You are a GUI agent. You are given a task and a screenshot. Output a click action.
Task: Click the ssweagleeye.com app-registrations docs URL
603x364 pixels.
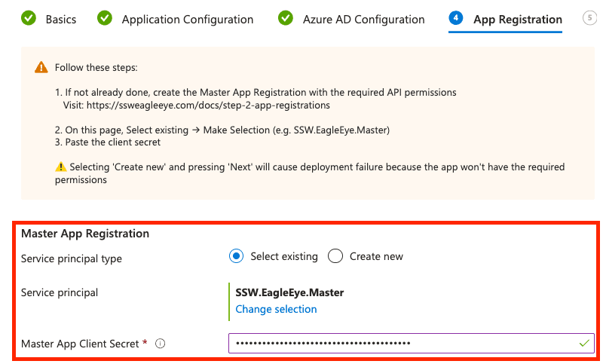coord(208,105)
